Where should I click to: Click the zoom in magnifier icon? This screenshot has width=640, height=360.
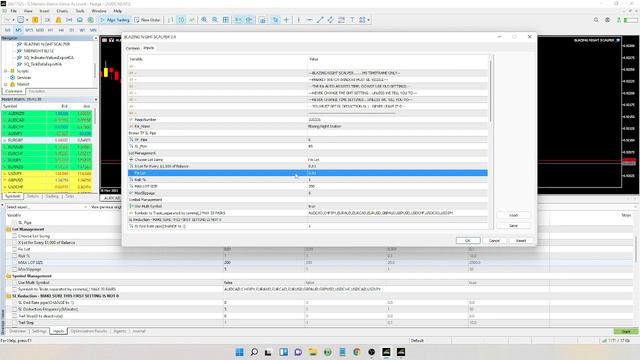(204, 20)
